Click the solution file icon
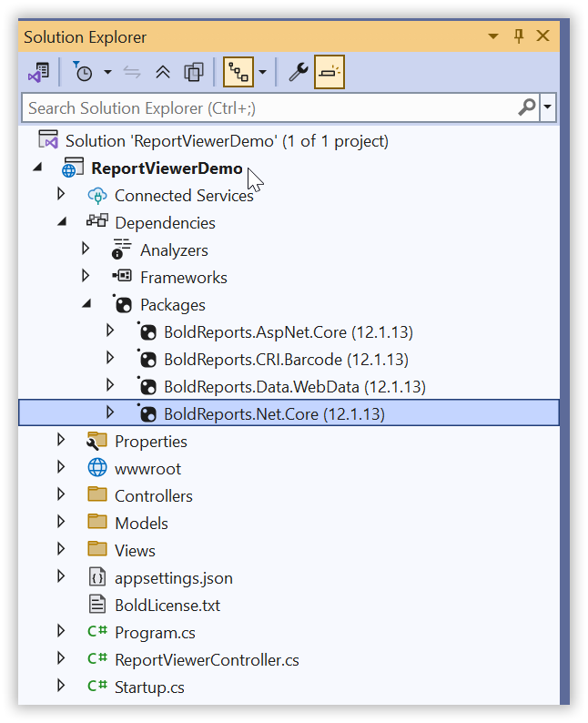Viewport: 588px width, 723px height. tap(48, 139)
